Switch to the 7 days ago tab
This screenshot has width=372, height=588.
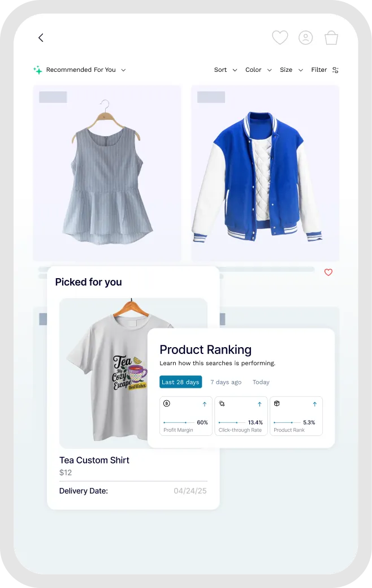226,382
